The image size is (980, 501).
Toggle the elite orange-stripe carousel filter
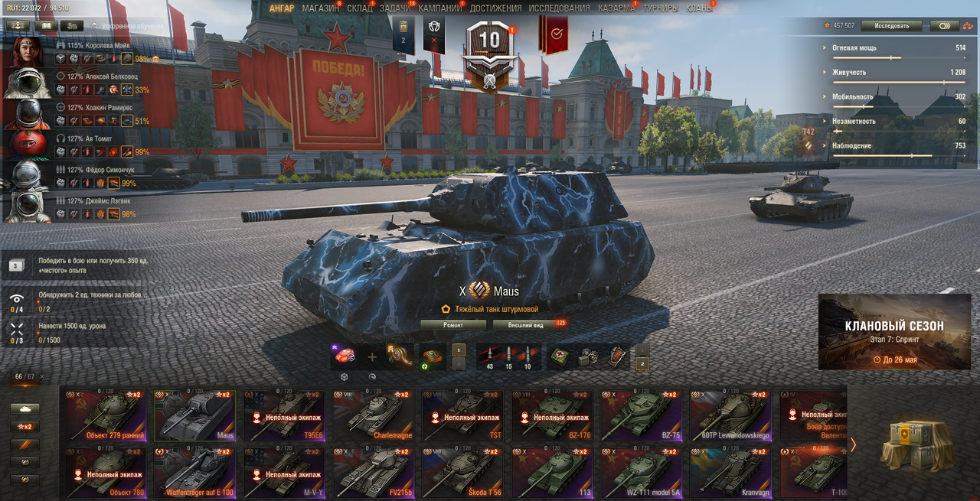pyautogui.click(x=25, y=444)
